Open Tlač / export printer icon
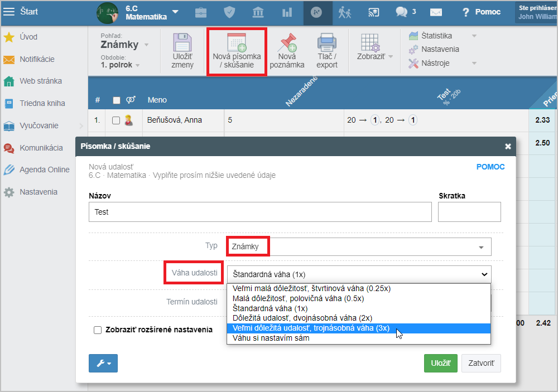 pyautogui.click(x=326, y=42)
